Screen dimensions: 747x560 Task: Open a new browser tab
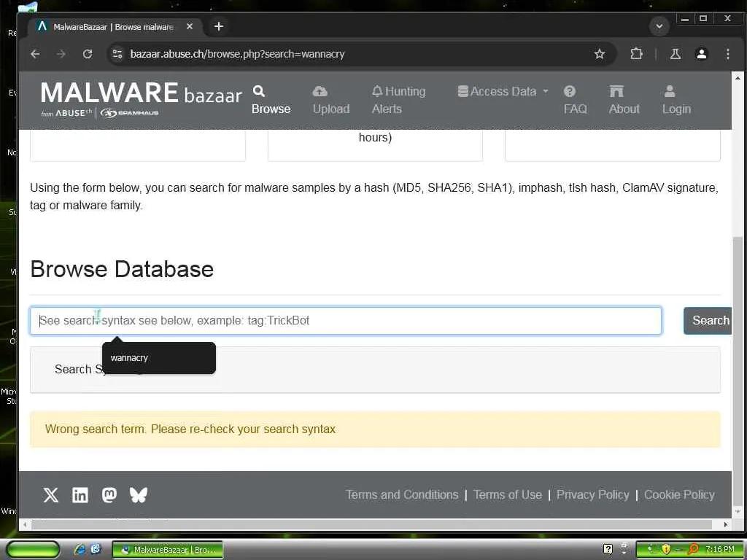[x=219, y=27]
